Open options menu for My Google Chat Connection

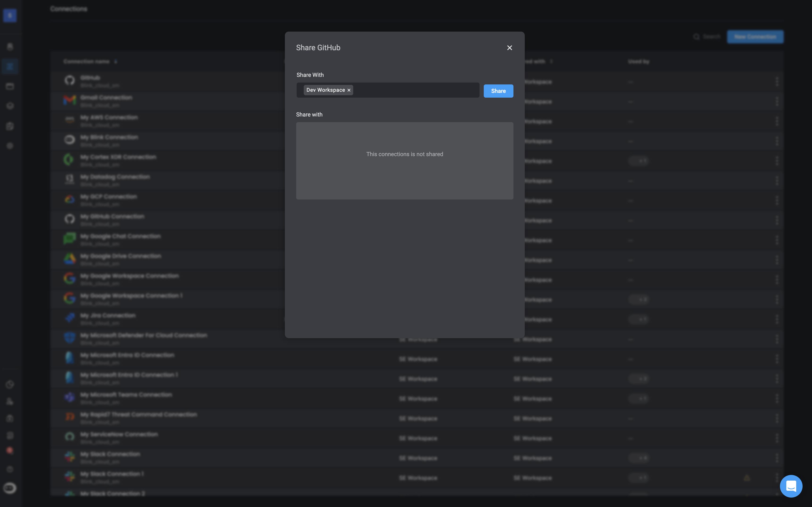(777, 240)
